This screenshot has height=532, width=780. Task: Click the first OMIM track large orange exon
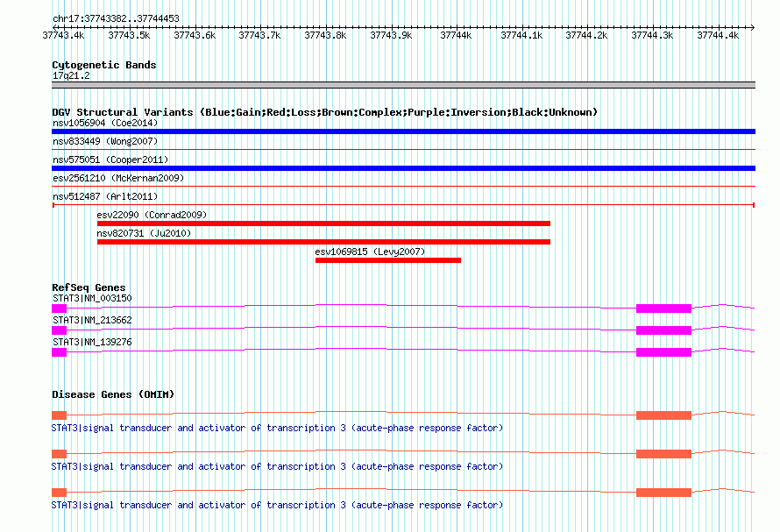pos(663,415)
